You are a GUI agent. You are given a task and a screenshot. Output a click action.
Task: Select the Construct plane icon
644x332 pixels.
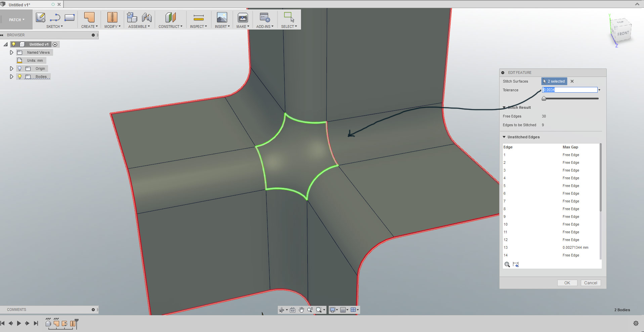(170, 17)
